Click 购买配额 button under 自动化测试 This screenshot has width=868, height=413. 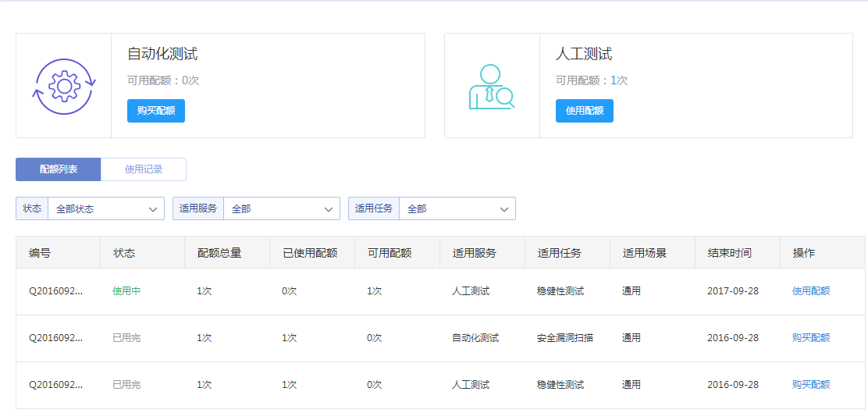coord(156,111)
